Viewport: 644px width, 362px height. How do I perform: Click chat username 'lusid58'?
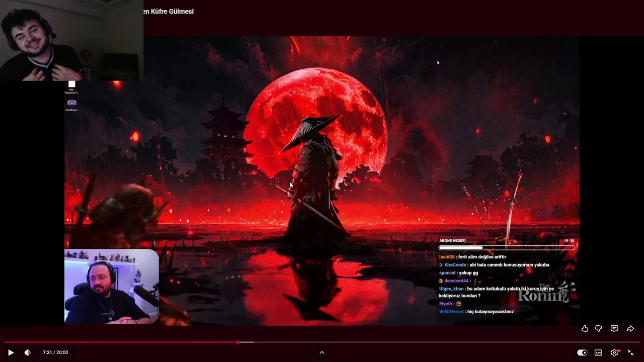tap(447, 257)
